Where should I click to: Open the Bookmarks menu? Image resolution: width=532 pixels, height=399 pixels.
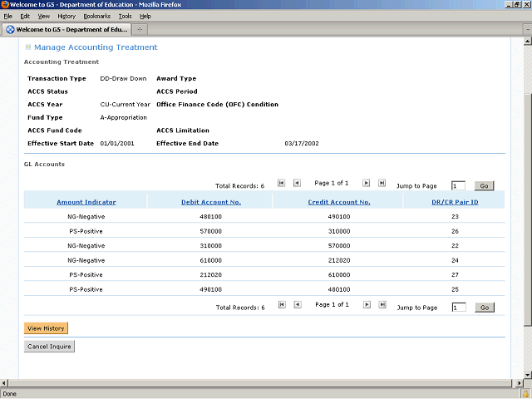96,16
